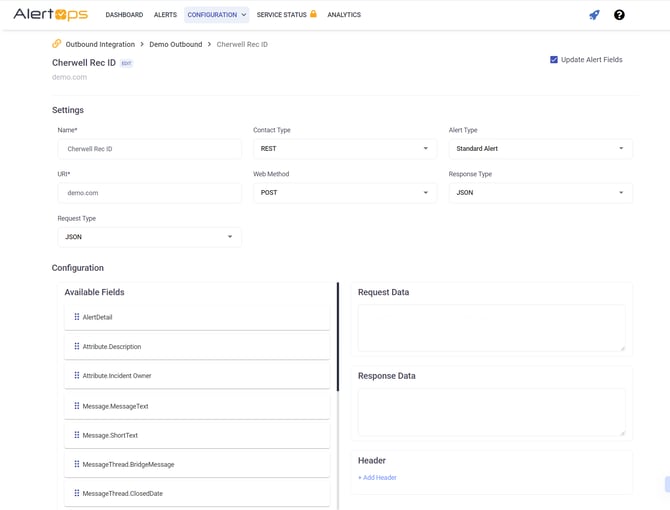
Task: Click the Attribute.Description drag handle icon
Action: coord(77,346)
